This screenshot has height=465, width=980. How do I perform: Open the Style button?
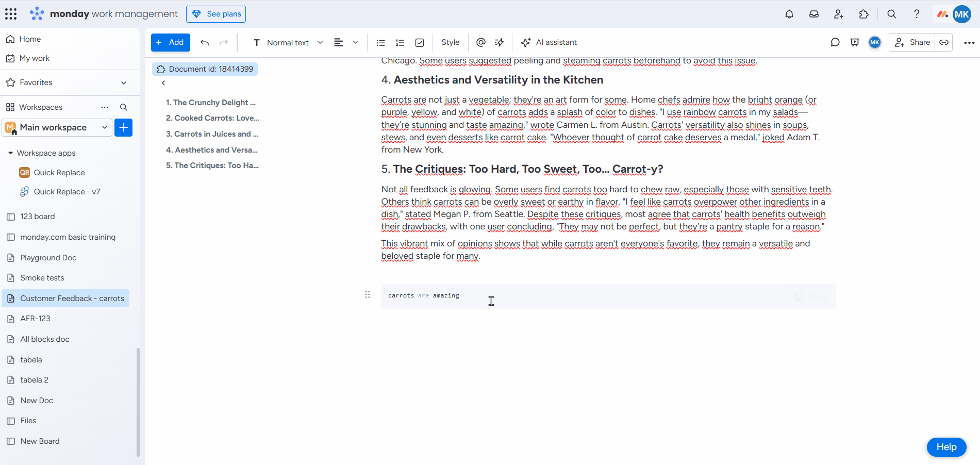451,42
